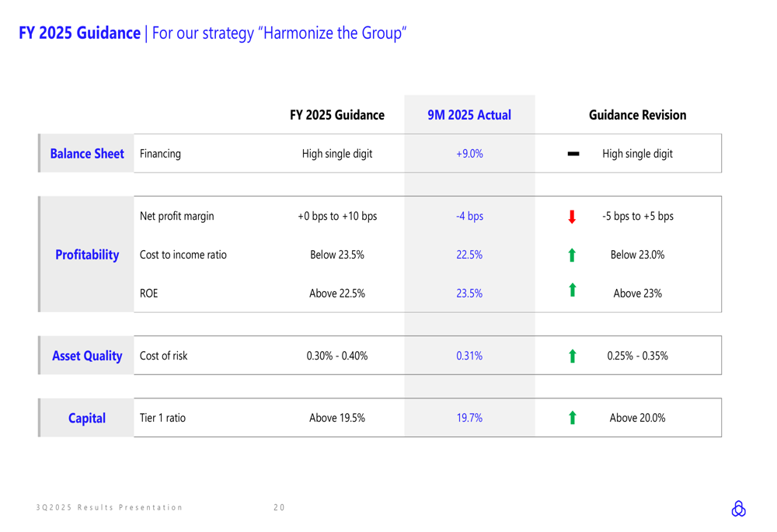The height and width of the screenshot is (532, 777).
Task: Click the red down arrow for Net profit margin
Action: point(573,217)
